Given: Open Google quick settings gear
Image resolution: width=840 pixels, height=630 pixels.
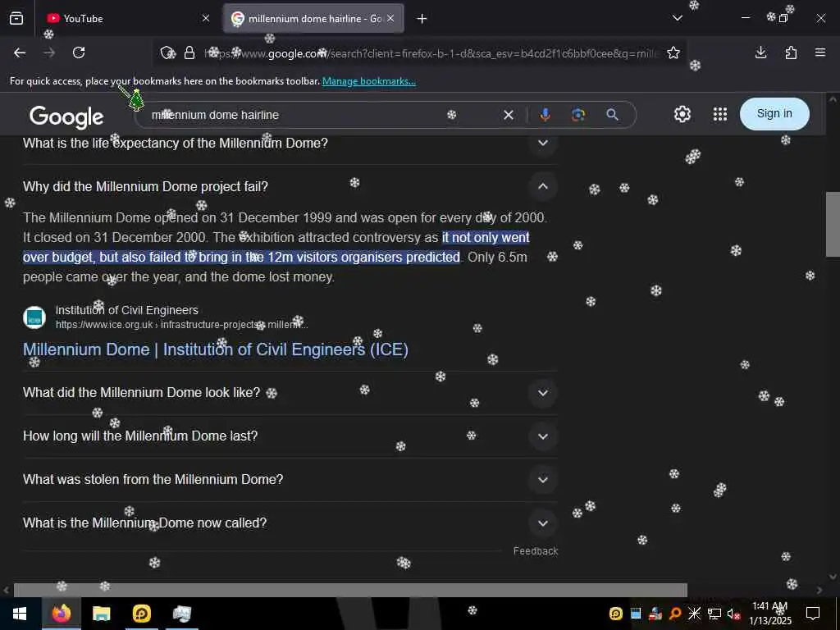Looking at the screenshot, I should [x=682, y=114].
